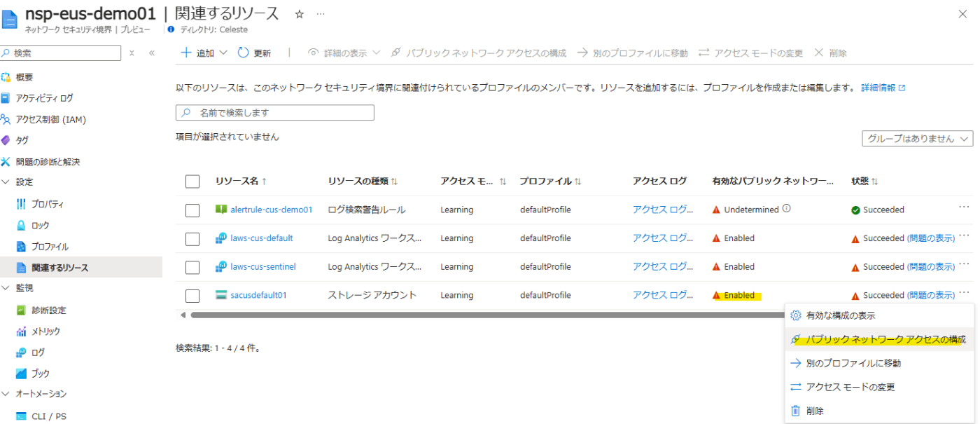
Task: Click 問題の表示 link in laws-cus-sentinel row
Action: coord(931,267)
